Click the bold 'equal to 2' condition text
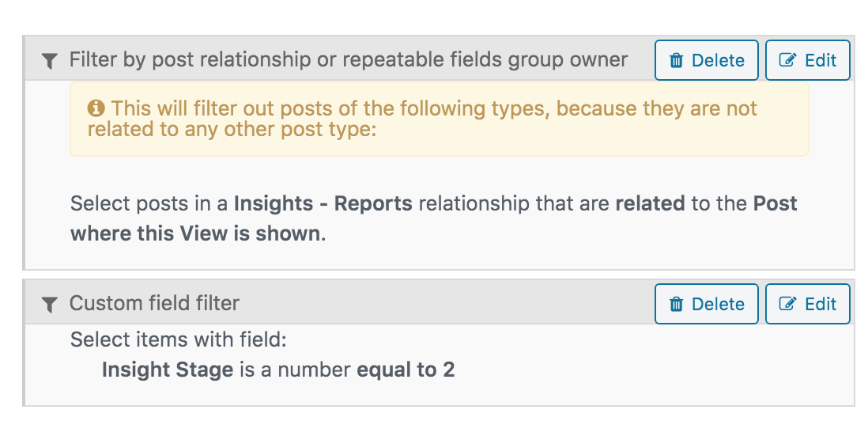This screenshot has width=868, height=421. [406, 370]
